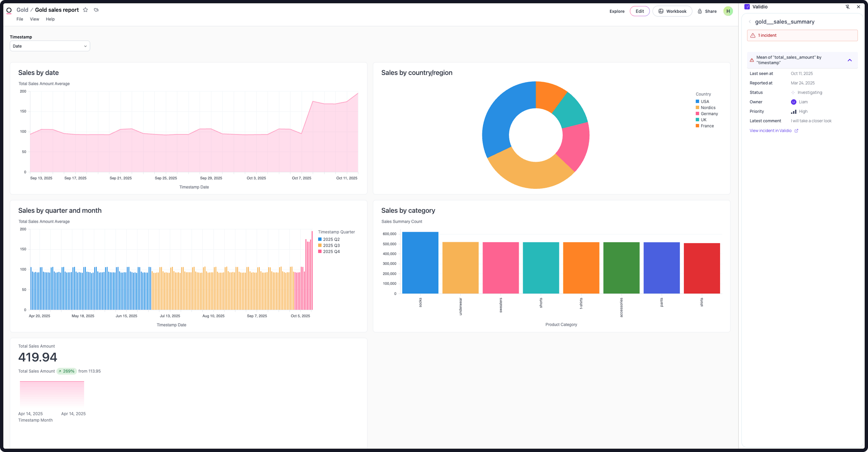Click the user avatar H
The width and height of the screenshot is (868, 452).
pos(728,11)
